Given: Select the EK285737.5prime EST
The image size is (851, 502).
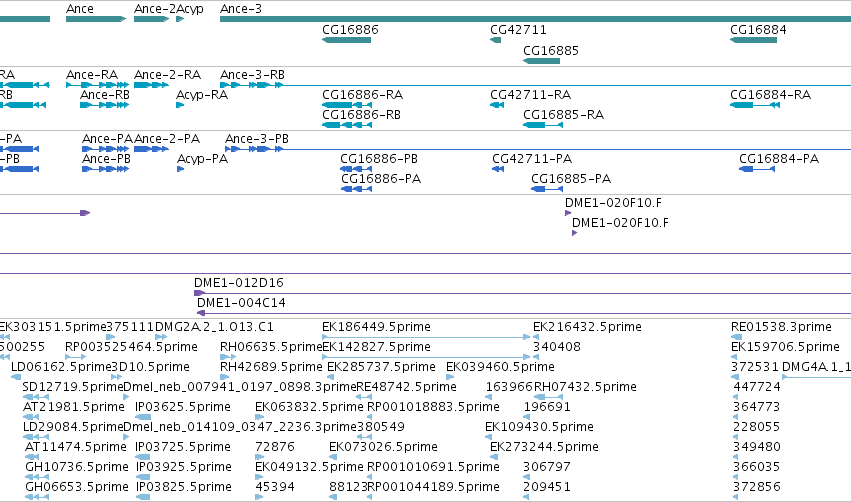Looking at the screenshot, I should pos(331,377).
